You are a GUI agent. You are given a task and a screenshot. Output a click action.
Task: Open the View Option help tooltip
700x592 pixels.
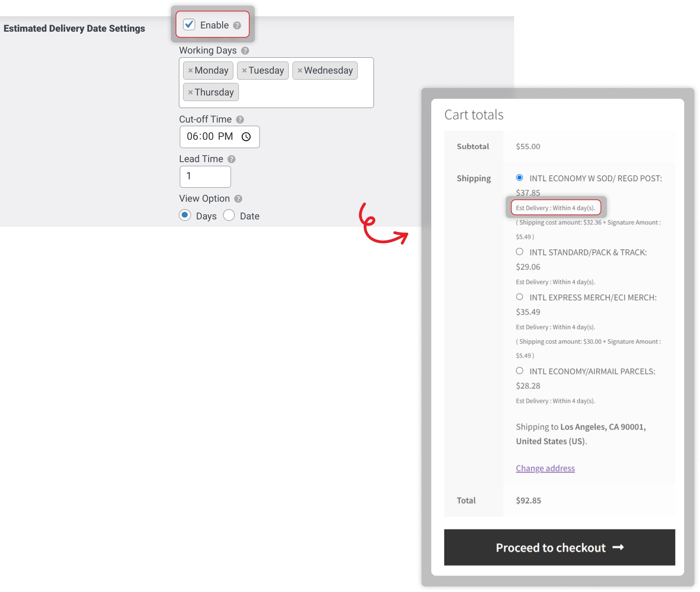click(238, 198)
